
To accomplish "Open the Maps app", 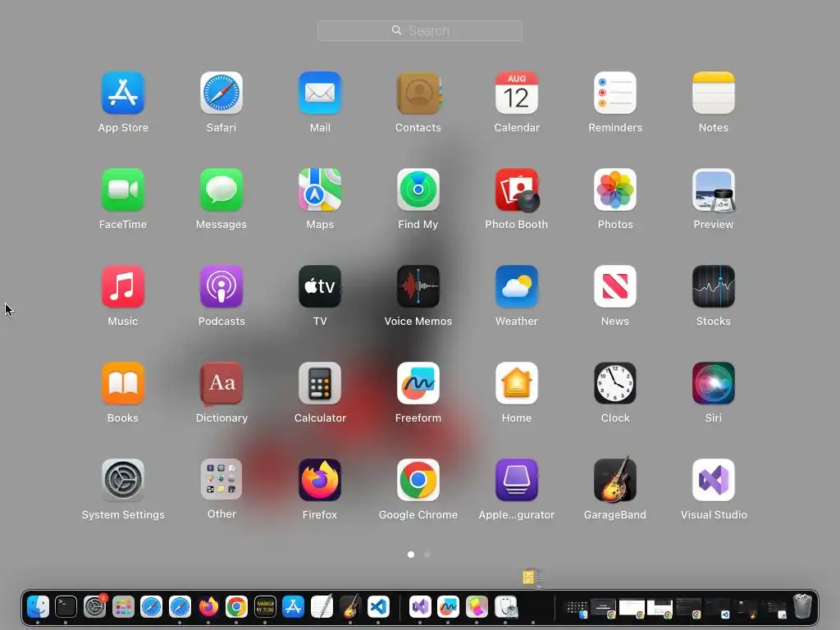I will (x=320, y=189).
